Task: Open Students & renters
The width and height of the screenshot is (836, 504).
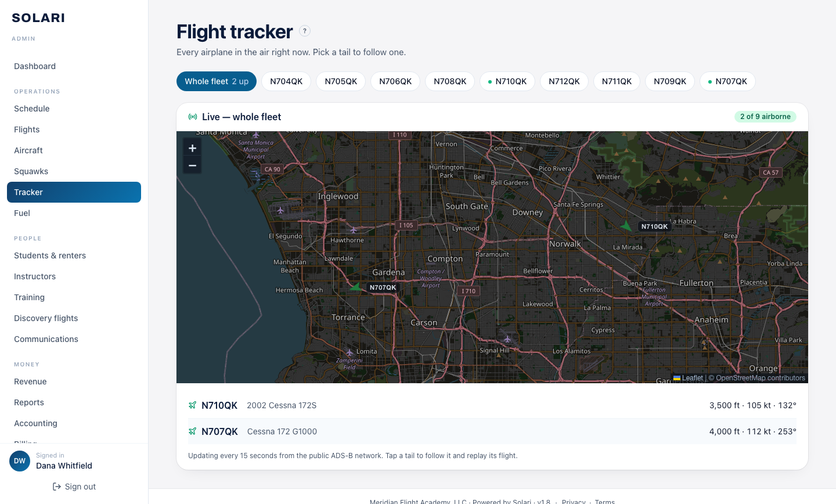Action: coord(74,255)
